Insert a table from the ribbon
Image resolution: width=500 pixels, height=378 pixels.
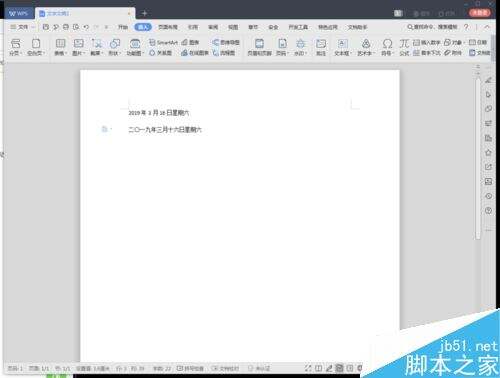tap(60, 46)
